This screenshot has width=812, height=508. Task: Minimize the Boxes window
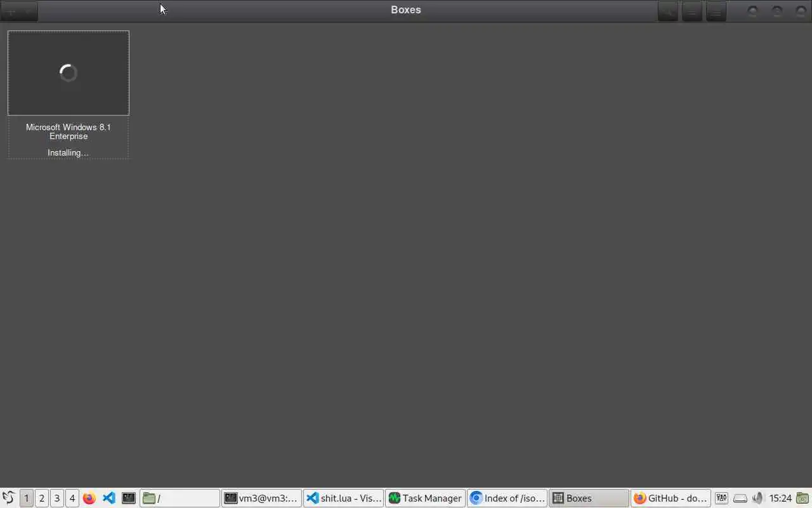(x=753, y=11)
